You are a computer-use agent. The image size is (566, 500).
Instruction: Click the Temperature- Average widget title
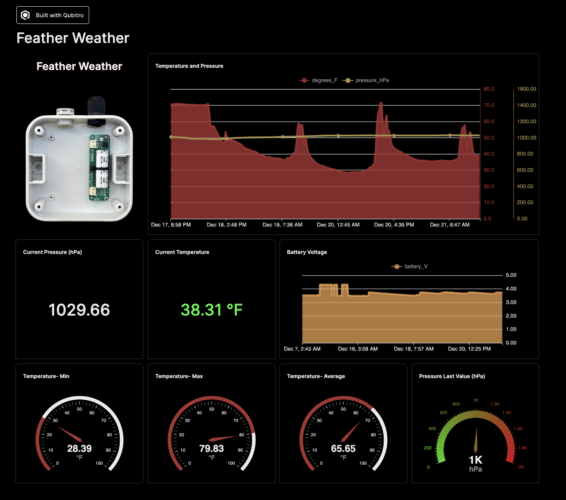click(316, 376)
